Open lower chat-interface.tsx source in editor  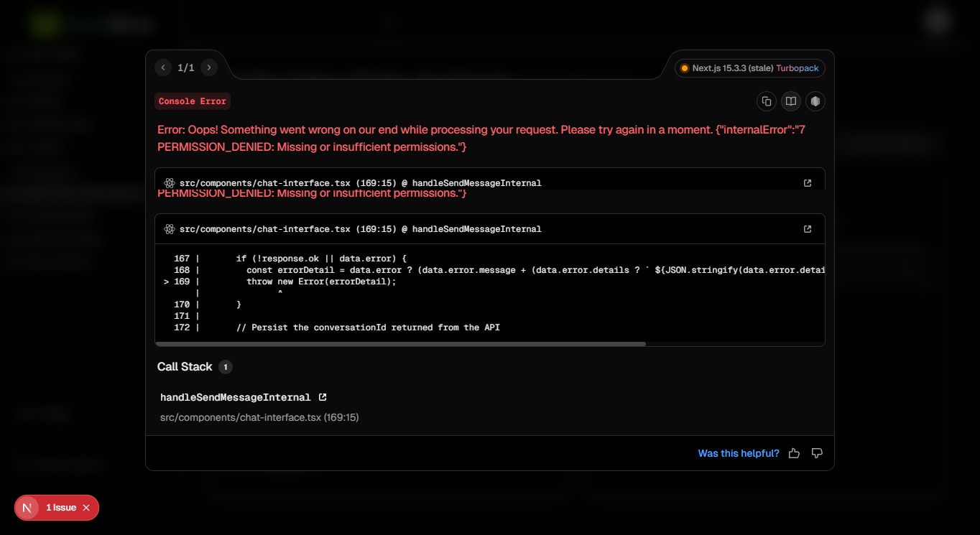point(808,229)
